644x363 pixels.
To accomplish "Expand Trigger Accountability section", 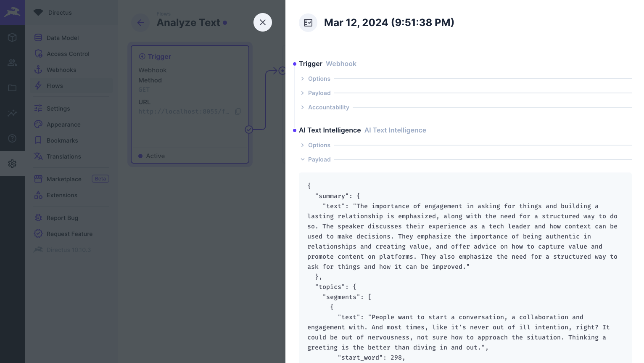I will (465, 107).
